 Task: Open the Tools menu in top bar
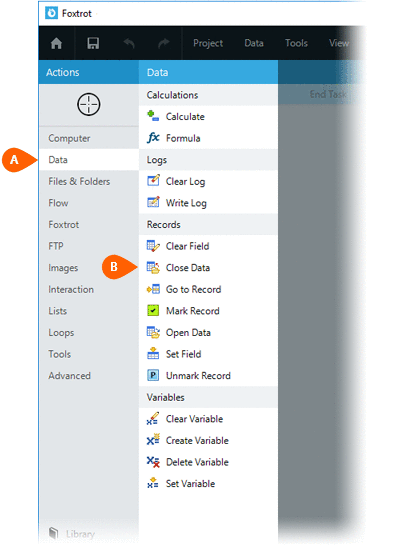297,43
